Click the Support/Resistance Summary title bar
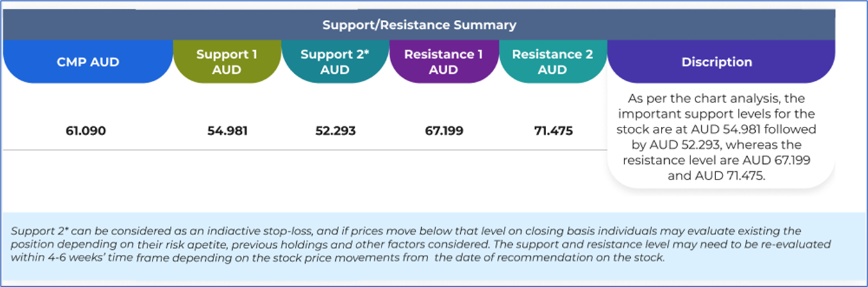 419,26
